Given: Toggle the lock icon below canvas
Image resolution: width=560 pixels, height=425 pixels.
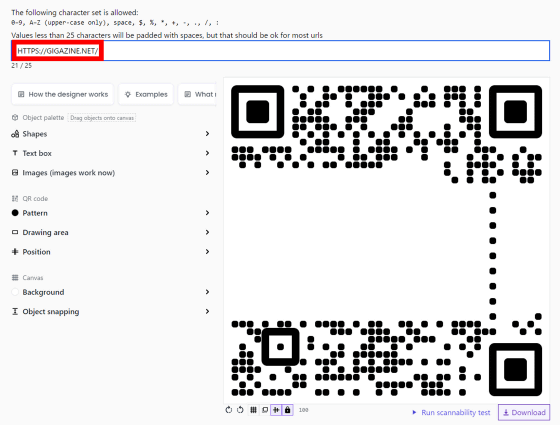Looking at the screenshot, I should [x=288, y=410].
